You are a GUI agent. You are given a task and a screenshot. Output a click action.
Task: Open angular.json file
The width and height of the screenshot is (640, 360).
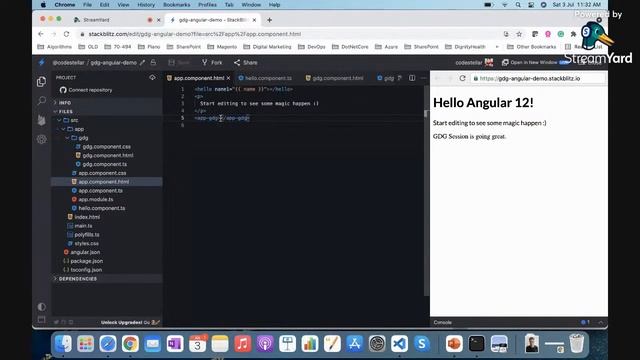85,252
